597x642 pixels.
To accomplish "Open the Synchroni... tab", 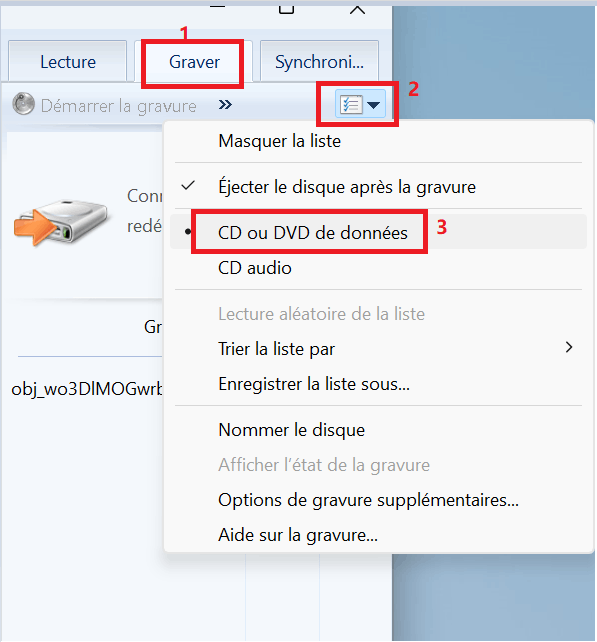I will [x=319, y=62].
